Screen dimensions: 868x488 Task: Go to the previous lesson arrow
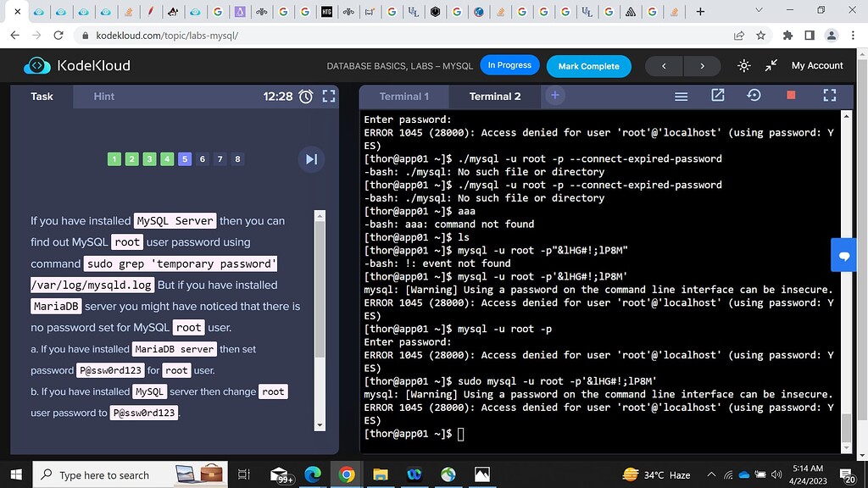click(x=664, y=66)
